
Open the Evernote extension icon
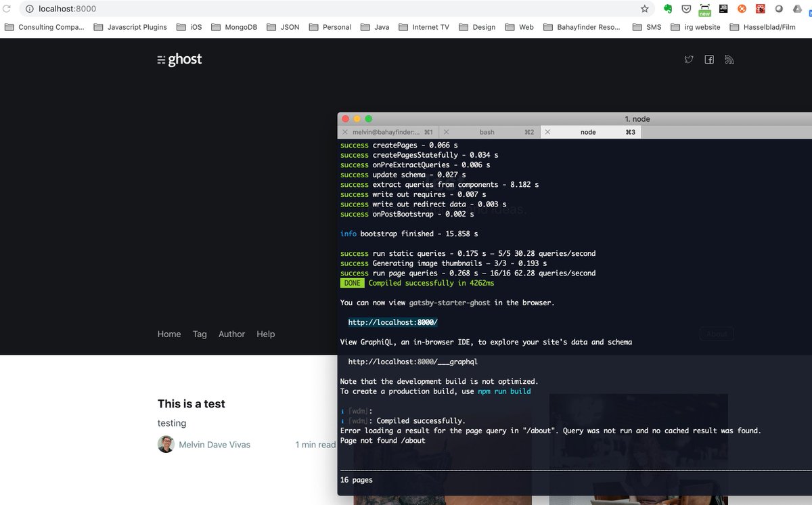pos(667,9)
